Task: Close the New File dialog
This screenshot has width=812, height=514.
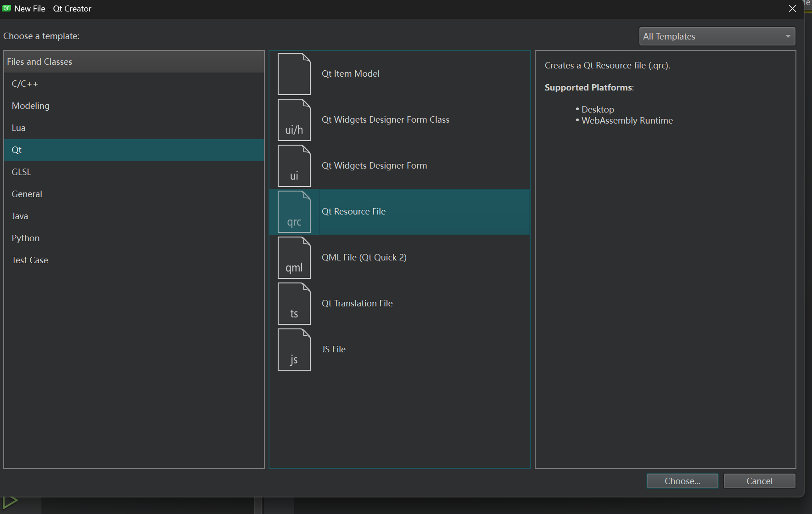Action: (792, 9)
